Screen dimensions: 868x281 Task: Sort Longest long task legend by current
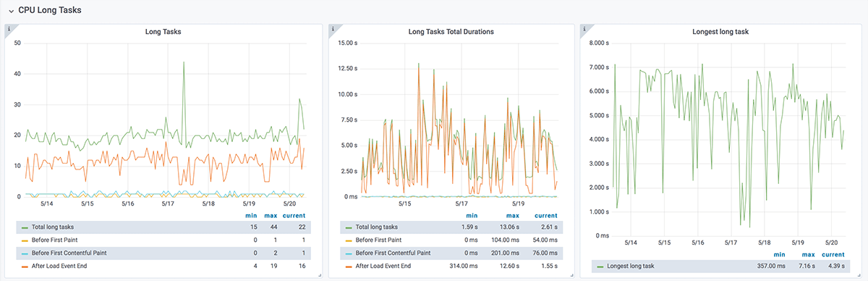(833, 254)
